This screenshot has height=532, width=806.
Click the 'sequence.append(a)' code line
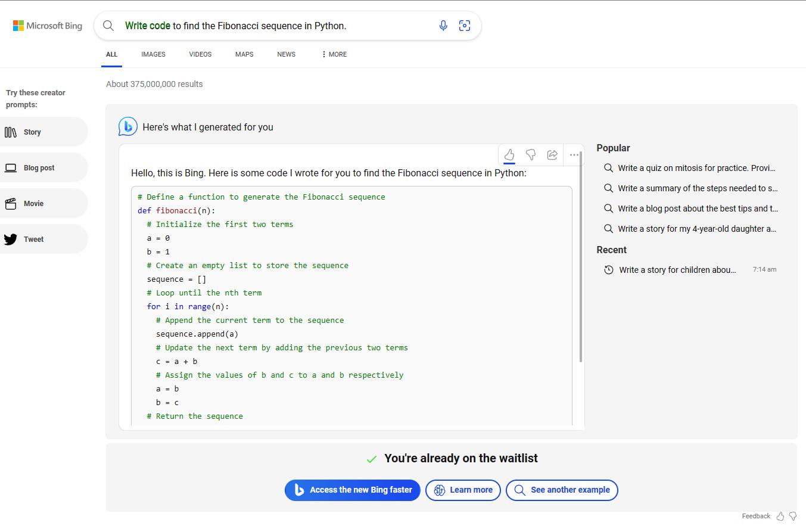point(197,334)
